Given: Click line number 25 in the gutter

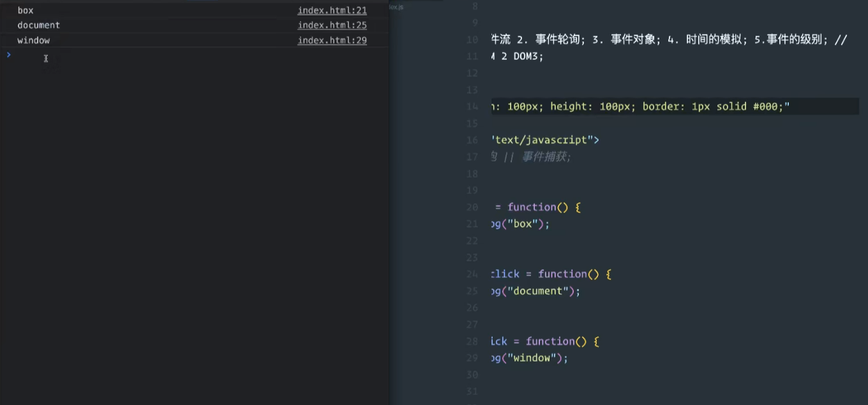Looking at the screenshot, I should (472, 291).
